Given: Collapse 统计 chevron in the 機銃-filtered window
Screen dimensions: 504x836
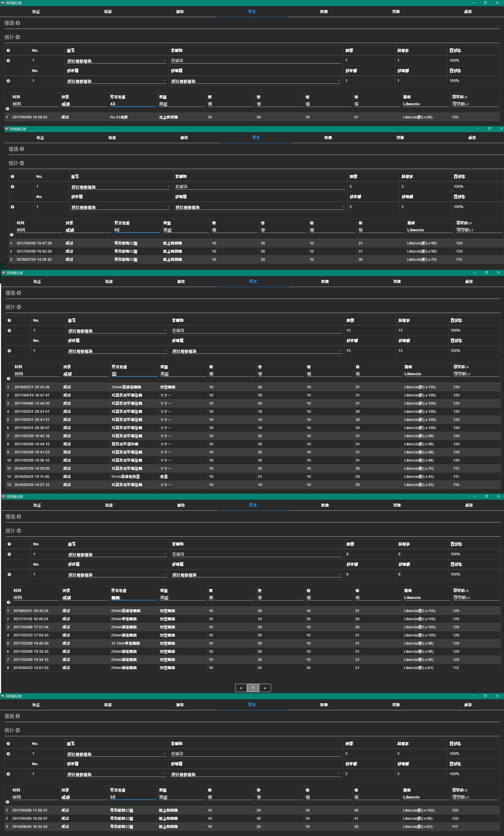Looking at the screenshot, I should click(19, 531).
